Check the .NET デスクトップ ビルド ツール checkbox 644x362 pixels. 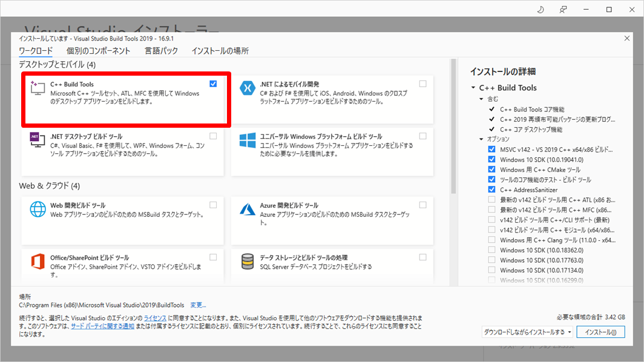(213, 136)
